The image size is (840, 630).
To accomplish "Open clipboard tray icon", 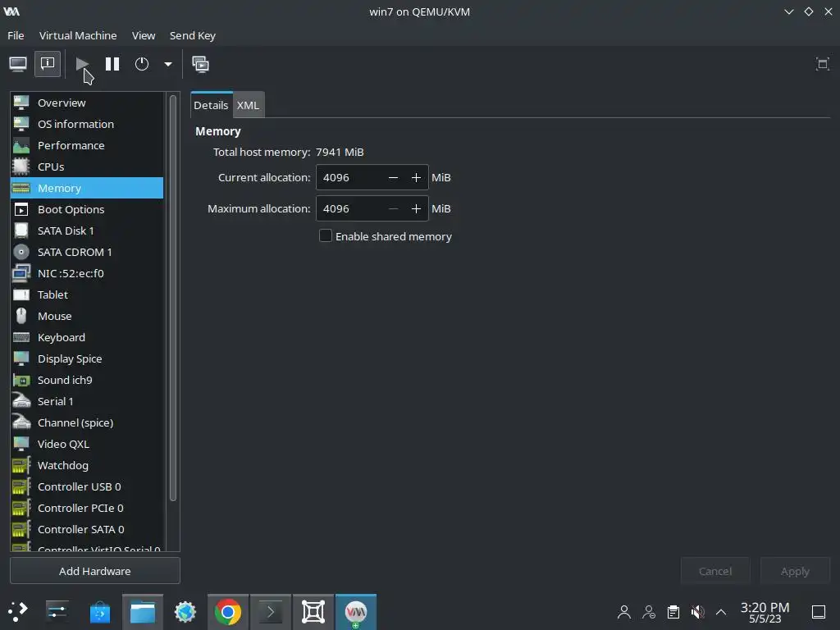I will point(673,612).
